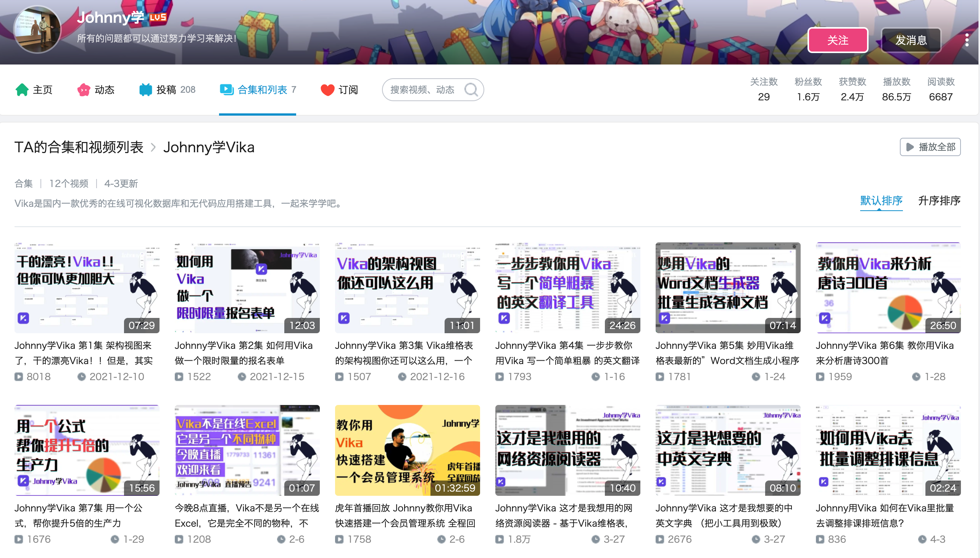Click title 这才是我想用的网络资源阅读器

coord(564,516)
